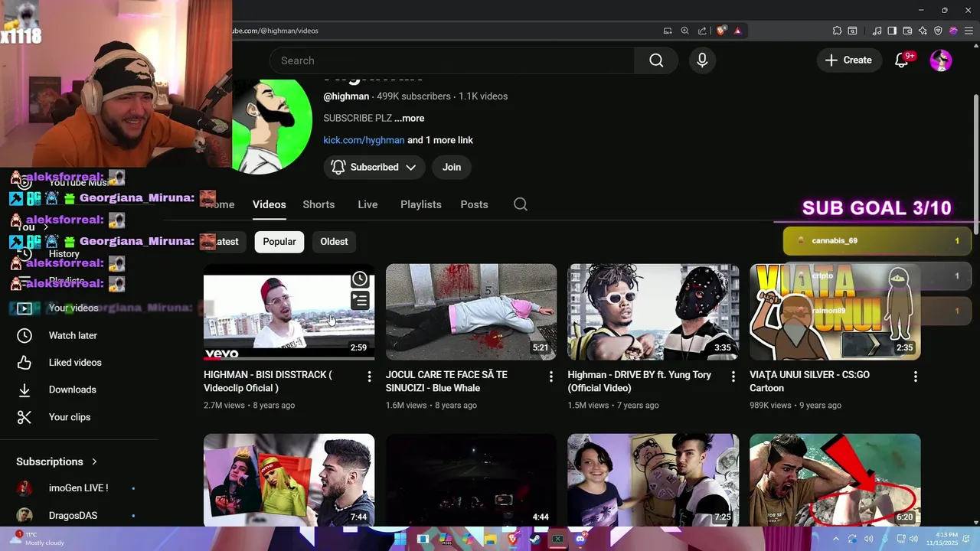The width and height of the screenshot is (980, 551).
Task: Click the Brave Shields lion icon
Action: click(x=721, y=31)
